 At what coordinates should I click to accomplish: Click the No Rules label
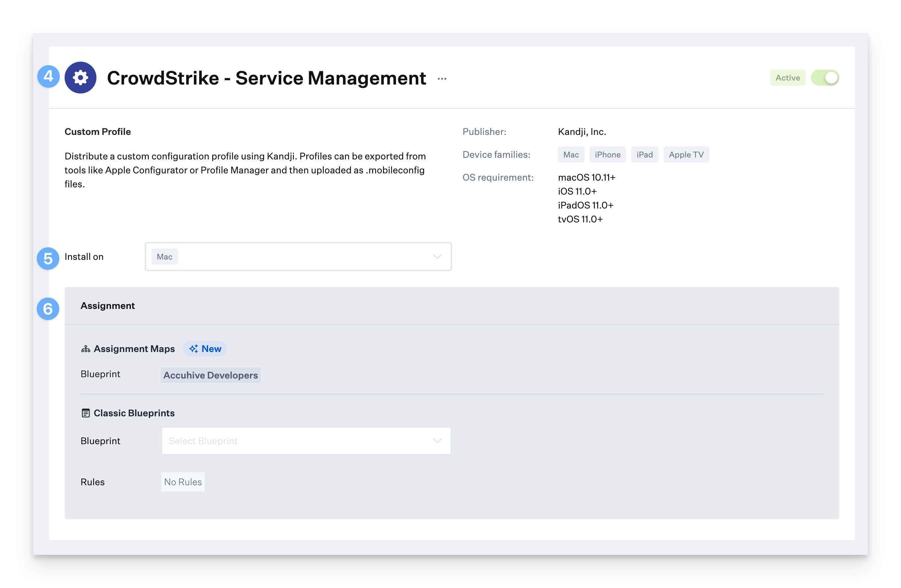[183, 482]
